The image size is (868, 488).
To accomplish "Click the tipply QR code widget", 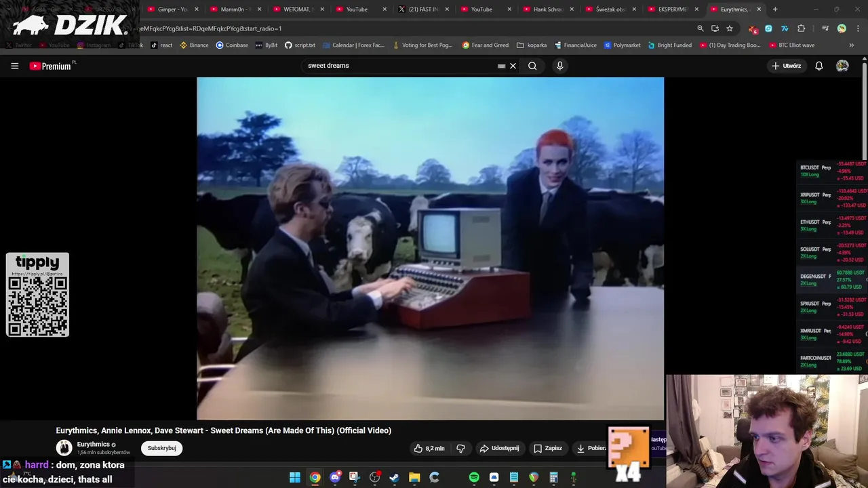I will point(37,295).
